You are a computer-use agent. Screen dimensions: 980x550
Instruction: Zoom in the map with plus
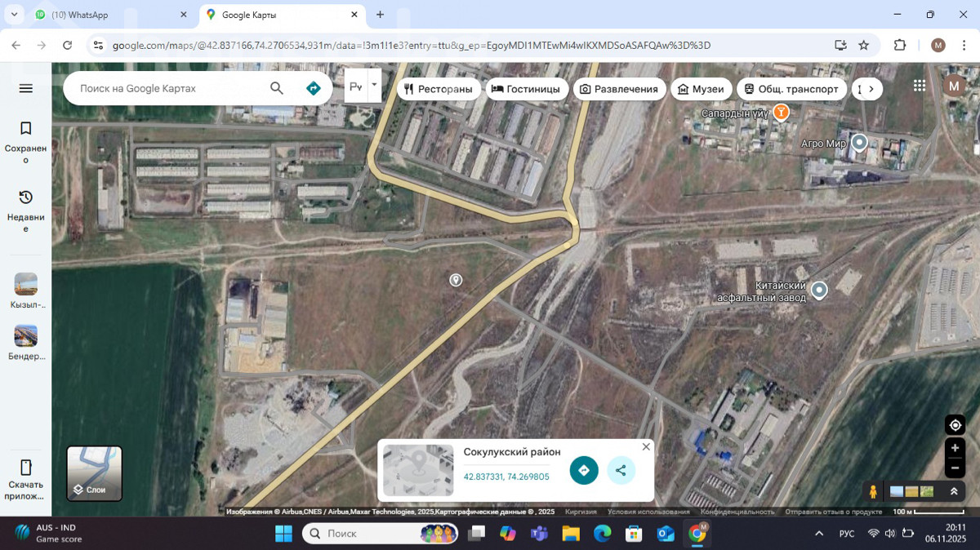[x=955, y=448]
